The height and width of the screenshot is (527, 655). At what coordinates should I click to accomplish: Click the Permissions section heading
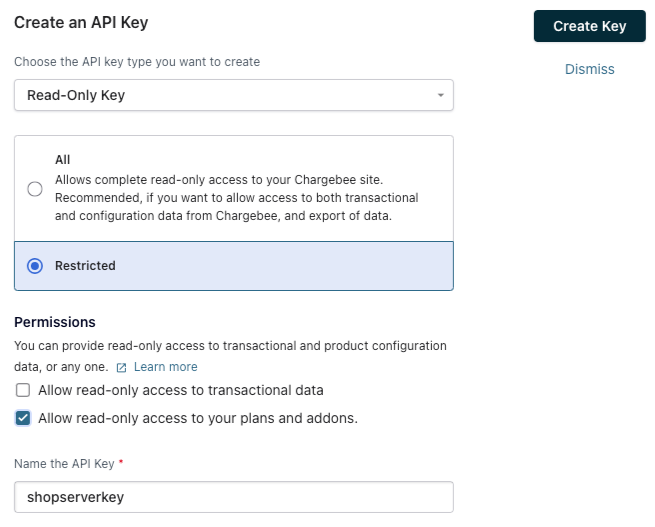click(x=55, y=322)
